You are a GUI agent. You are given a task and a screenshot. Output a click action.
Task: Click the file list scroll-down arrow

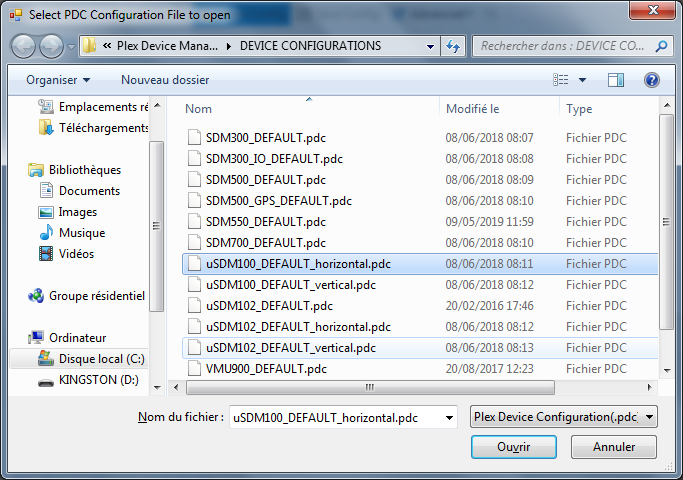point(666,371)
